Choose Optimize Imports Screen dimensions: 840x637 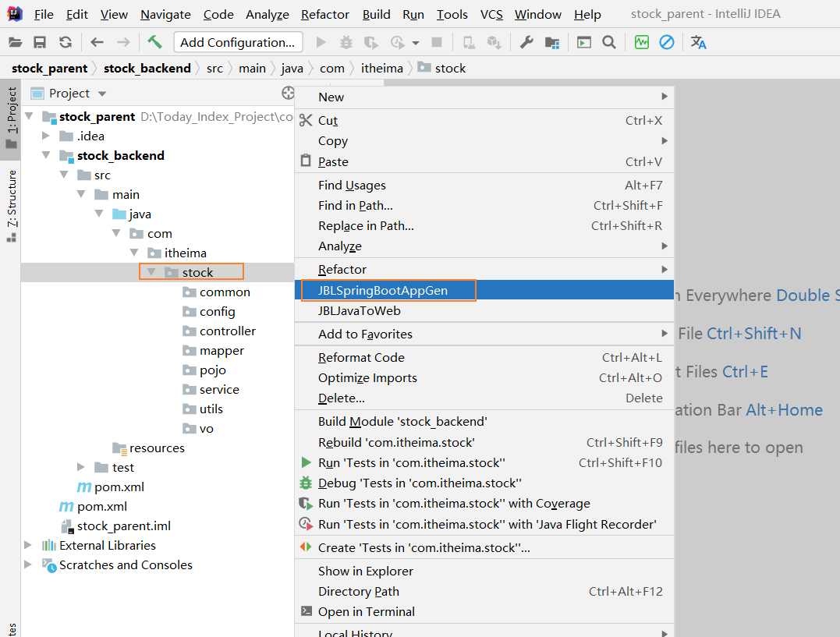click(484, 377)
